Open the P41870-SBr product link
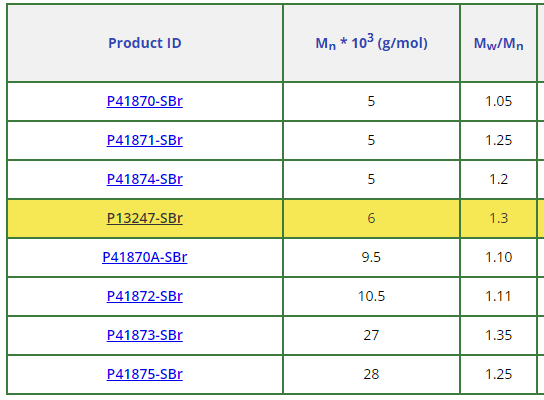 click(145, 101)
